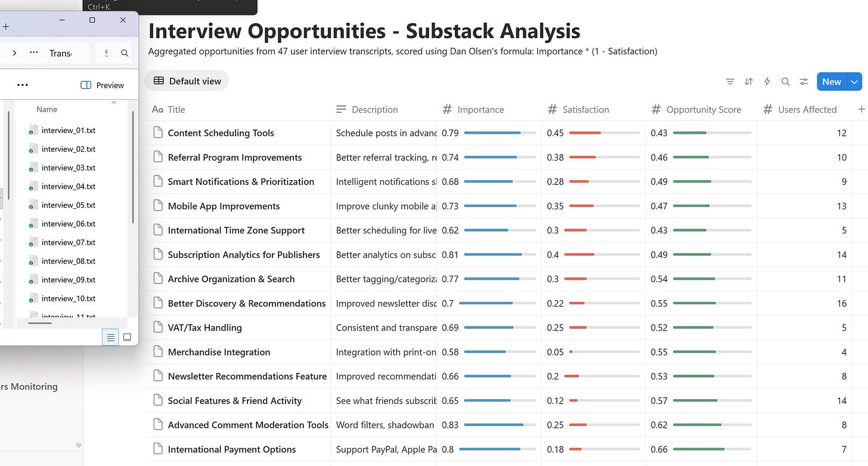Click the horizontal scrollbar in File Explorer
This screenshot has height=466, width=868.
[39, 324]
